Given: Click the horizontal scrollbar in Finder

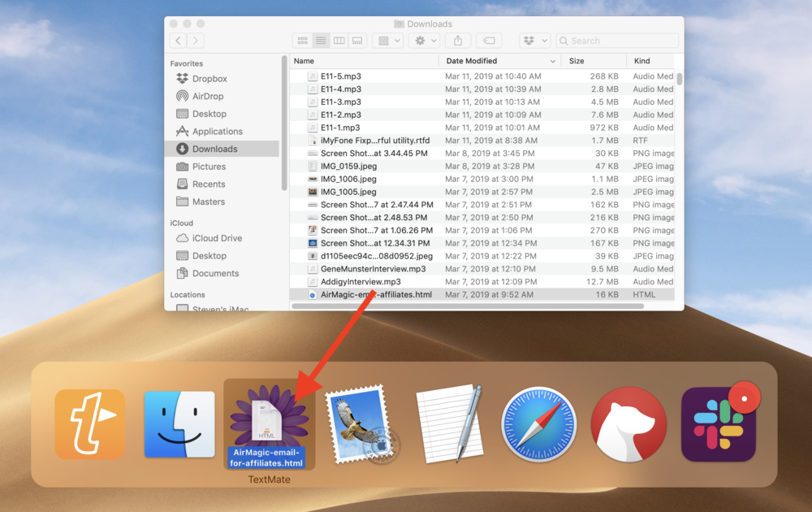Looking at the screenshot, I should coord(468,306).
